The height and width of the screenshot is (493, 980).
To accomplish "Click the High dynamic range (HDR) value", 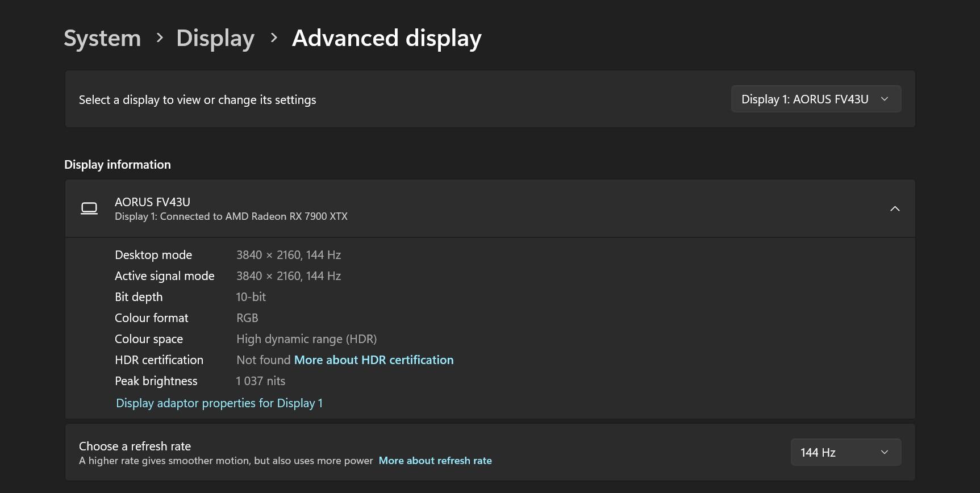I will 306,339.
